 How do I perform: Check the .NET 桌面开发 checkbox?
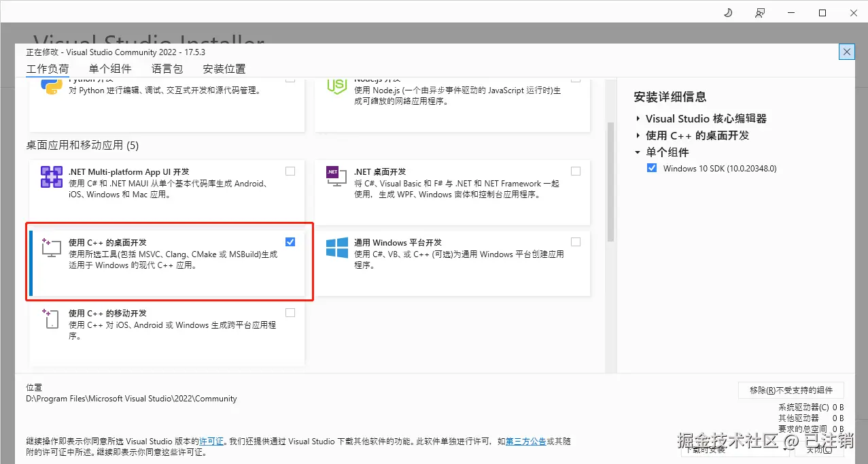[x=576, y=171]
